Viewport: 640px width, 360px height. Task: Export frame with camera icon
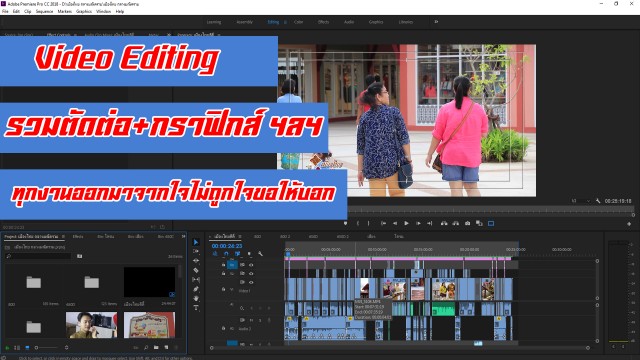(x=467, y=223)
